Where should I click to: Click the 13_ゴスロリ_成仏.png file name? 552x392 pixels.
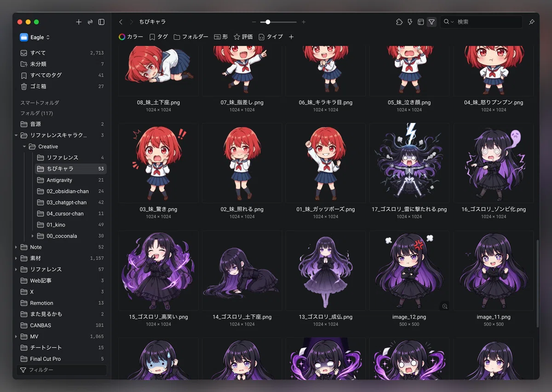(326, 317)
